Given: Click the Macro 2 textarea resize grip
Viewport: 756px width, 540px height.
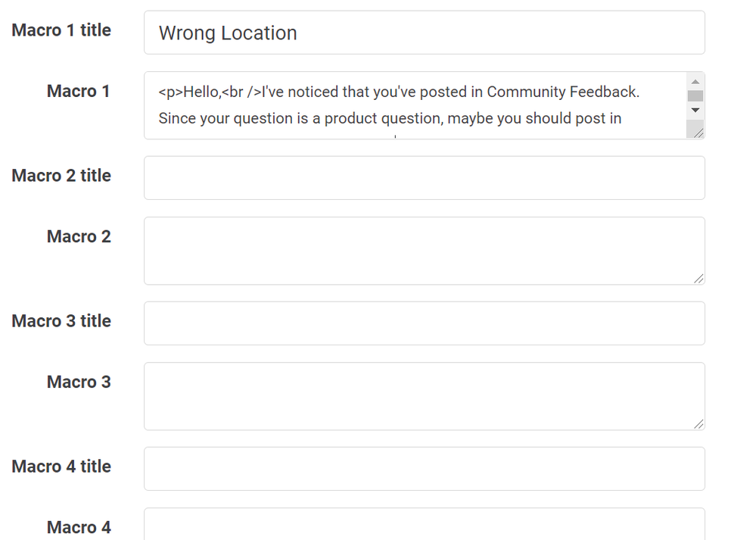Looking at the screenshot, I should (x=698, y=279).
